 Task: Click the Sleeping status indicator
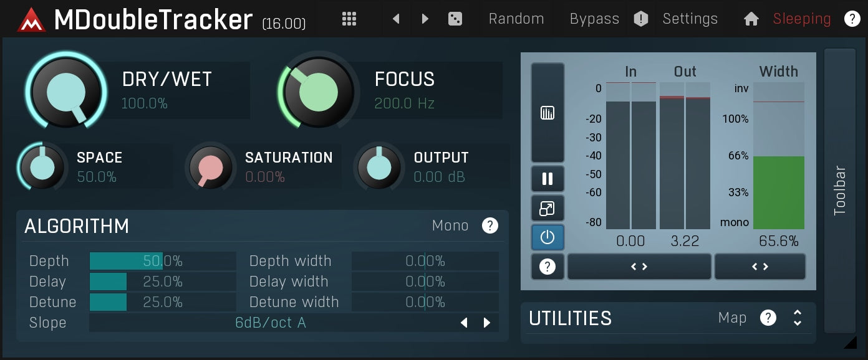tap(801, 19)
